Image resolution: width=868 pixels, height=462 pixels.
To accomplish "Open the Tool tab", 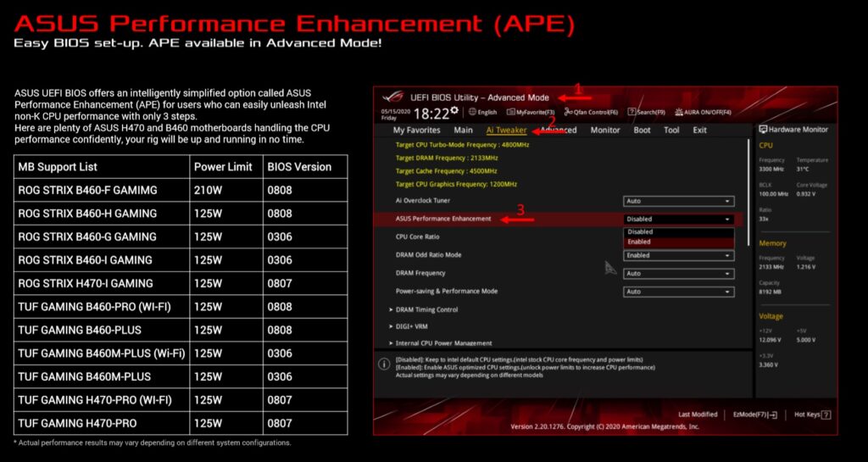I will (671, 130).
